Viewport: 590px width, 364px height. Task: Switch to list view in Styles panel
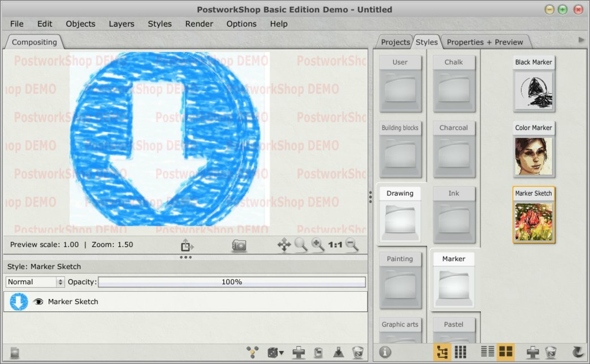tap(488, 351)
